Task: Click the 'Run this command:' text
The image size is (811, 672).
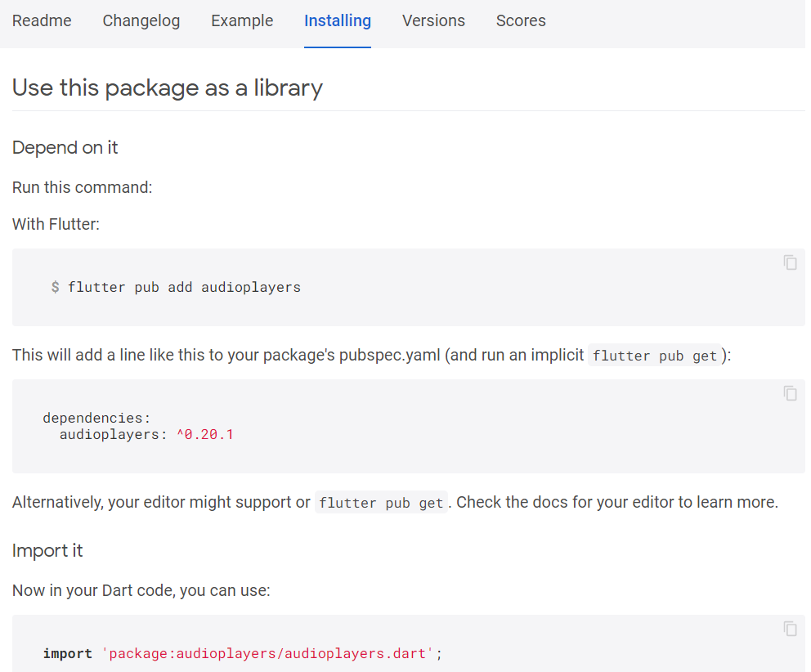Action: click(x=83, y=187)
